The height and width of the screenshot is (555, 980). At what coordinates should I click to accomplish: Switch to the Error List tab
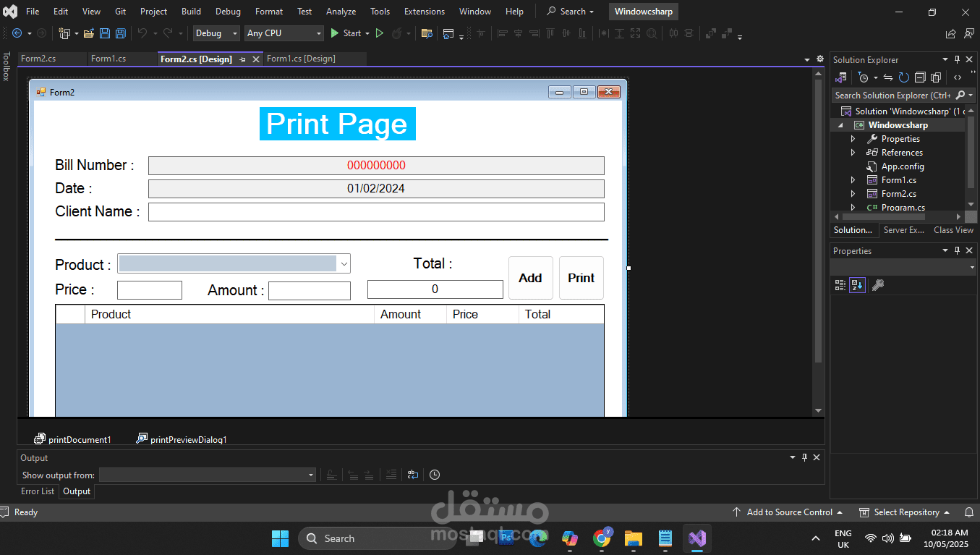pyautogui.click(x=38, y=491)
